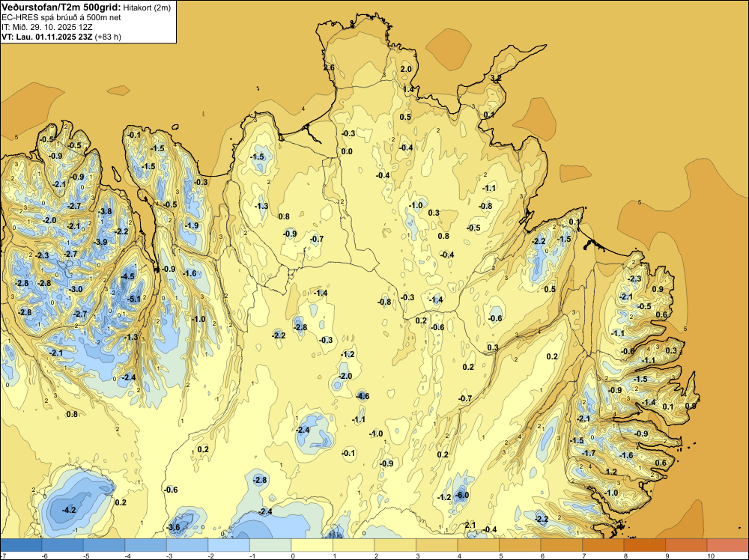Click the legend swatch between 3 and 4
This screenshot has width=749, height=560.
click(437, 545)
